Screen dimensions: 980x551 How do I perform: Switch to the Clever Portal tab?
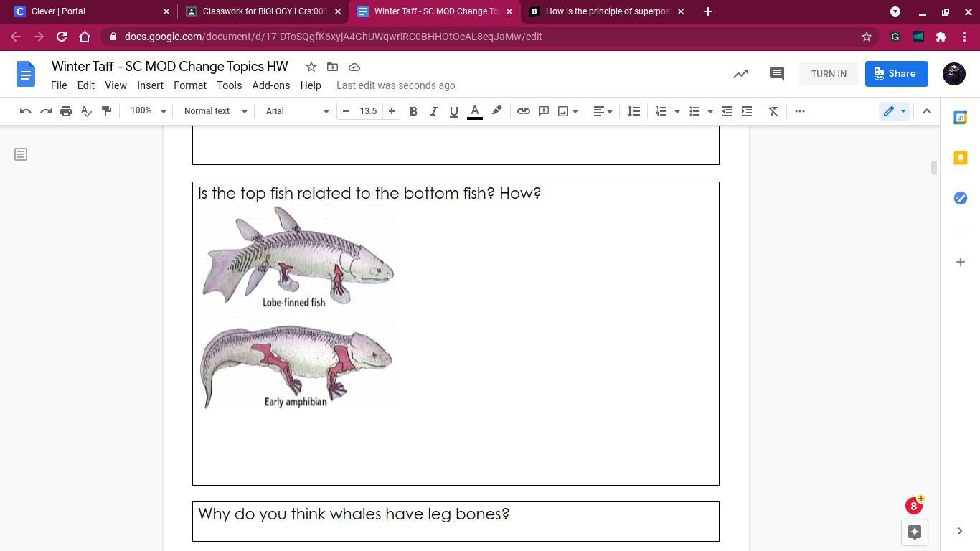[x=86, y=11]
